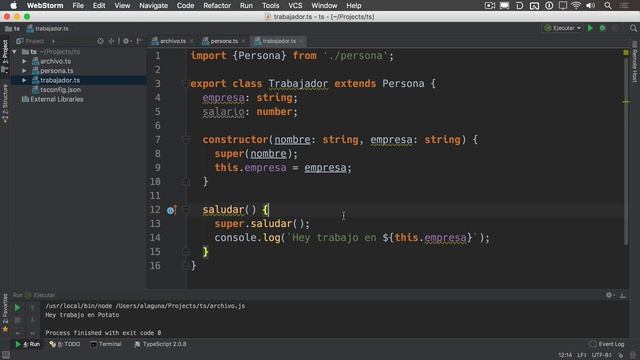Open Run panel settings gear

pyautogui.click(x=609, y=295)
